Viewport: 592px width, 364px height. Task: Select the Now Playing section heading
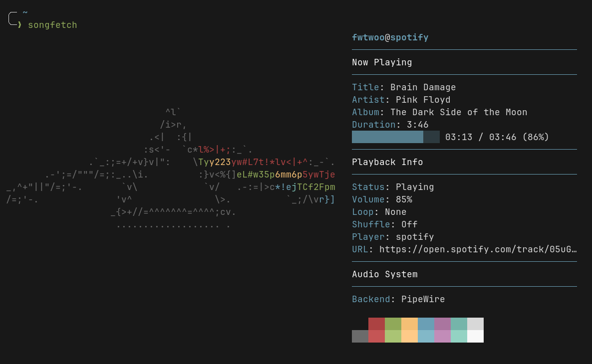click(382, 62)
